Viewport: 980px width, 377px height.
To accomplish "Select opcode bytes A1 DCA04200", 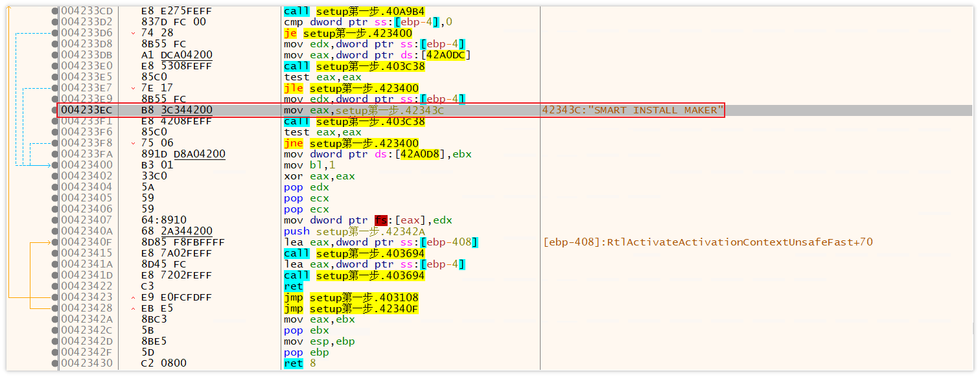I will [x=176, y=55].
